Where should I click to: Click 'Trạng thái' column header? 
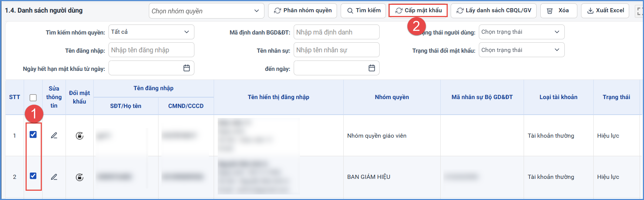coord(616,97)
